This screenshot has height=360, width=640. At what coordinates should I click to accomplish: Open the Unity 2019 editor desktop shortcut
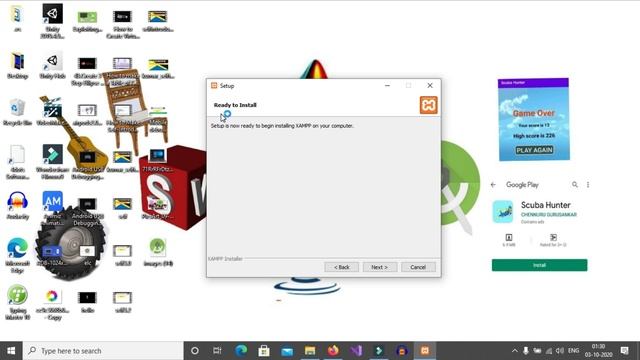click(52, 21)
